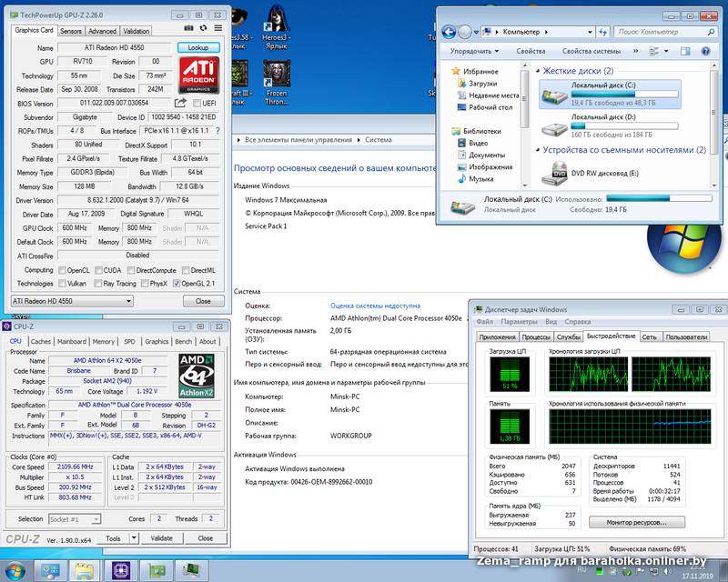
Task: Click the GPU-Z refresh icon
Action: point(203,28)
